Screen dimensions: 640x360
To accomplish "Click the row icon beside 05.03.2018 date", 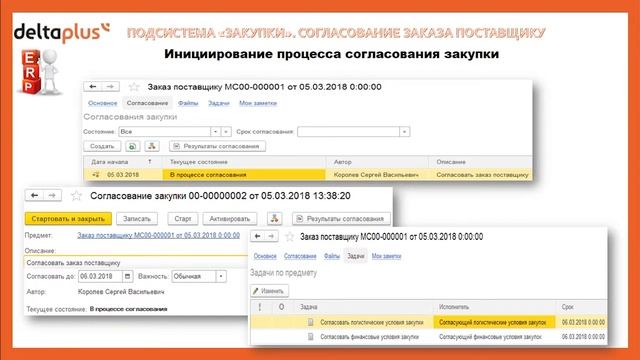I will click(96, 175).
